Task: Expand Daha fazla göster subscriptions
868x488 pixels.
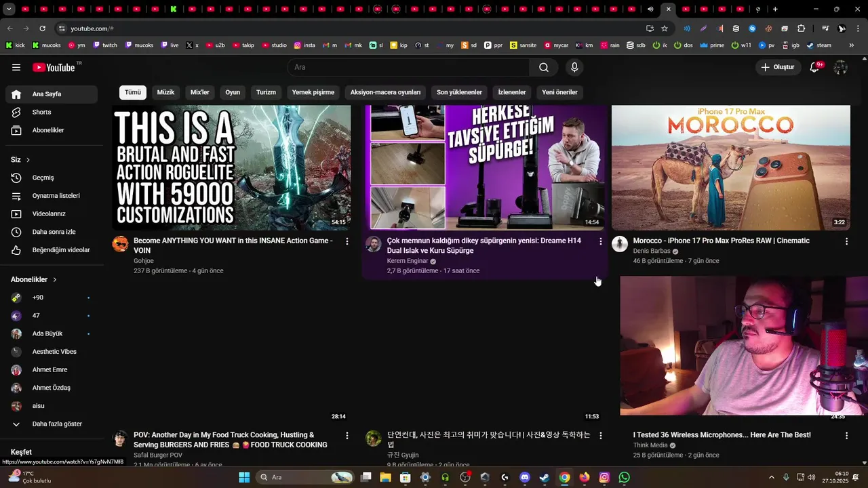Action: coord(52,424)
